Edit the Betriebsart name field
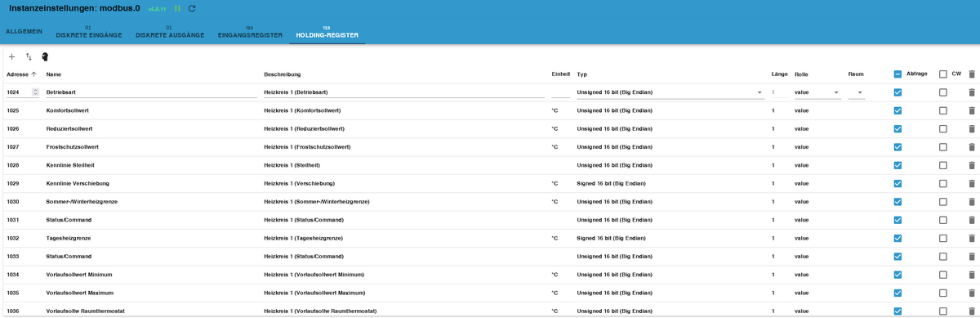The width and height of the screenshot is (980, 318). [151, 92]
